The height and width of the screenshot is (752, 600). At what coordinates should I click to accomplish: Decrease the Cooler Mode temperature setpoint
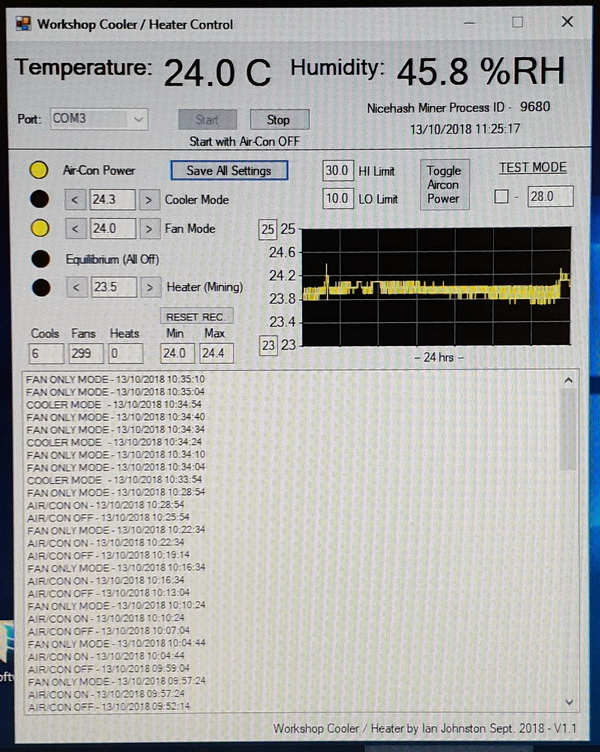tap(76, 200)
